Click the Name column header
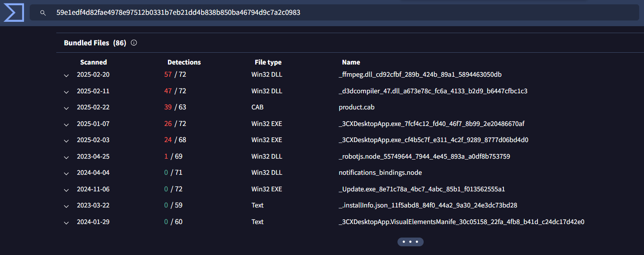 351,62
